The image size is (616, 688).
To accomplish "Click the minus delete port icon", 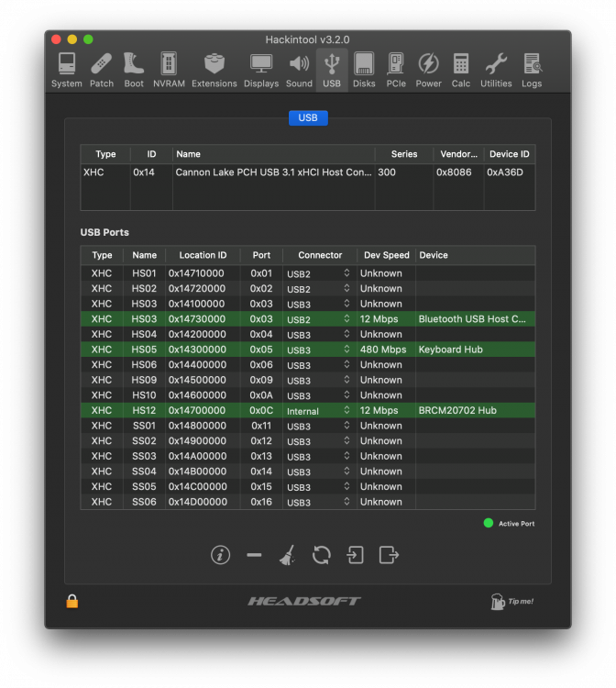I will point(254,555).
